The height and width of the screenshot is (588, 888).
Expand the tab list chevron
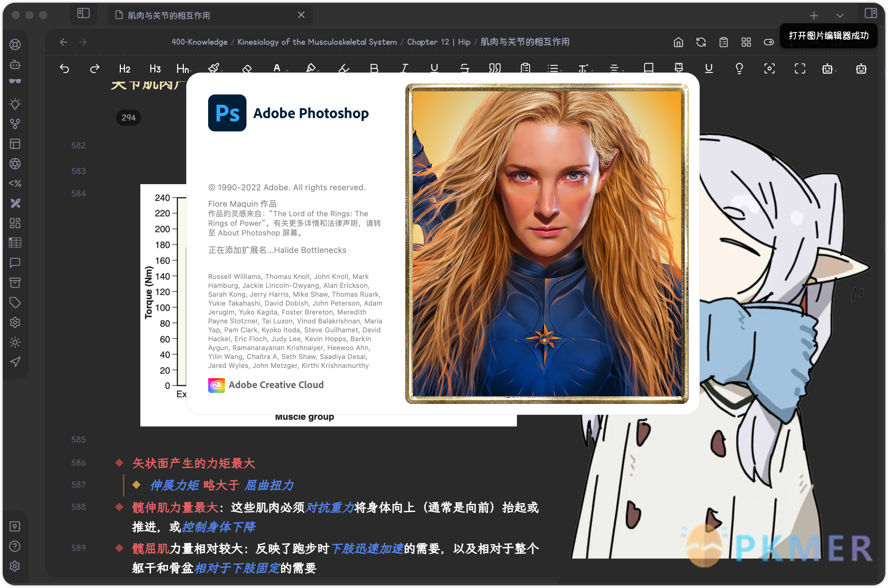[840, 15]
